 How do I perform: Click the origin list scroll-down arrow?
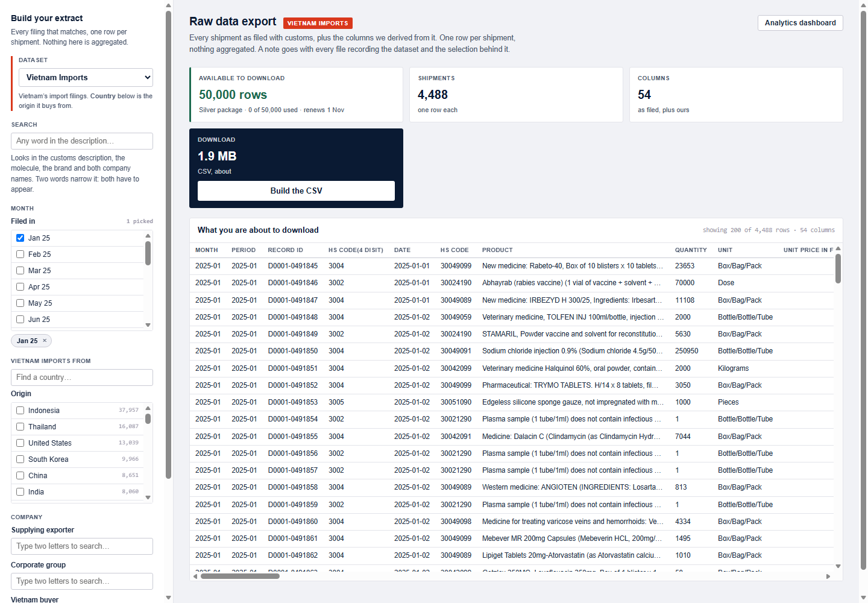(148, 498)
